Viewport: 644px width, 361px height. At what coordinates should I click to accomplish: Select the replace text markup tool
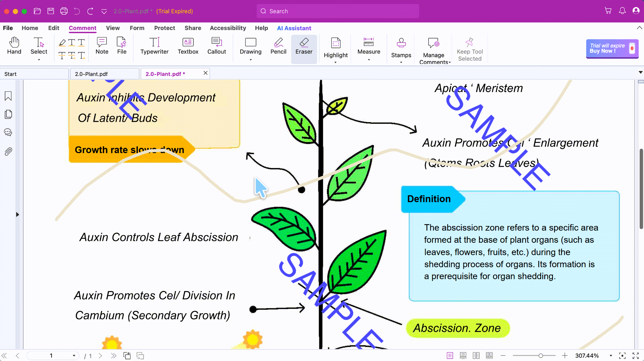point(72,56)
